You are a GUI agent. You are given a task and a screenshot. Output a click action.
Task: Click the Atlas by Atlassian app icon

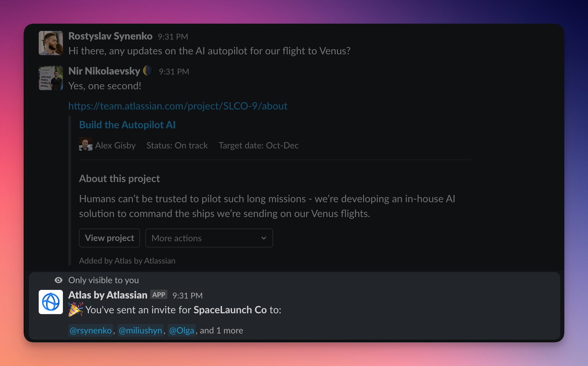coord(51,302)
